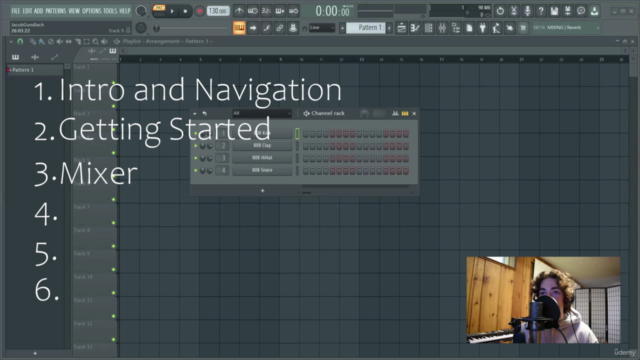
Task: Select the Playlist zoom tool
Action: click(96, 41)
